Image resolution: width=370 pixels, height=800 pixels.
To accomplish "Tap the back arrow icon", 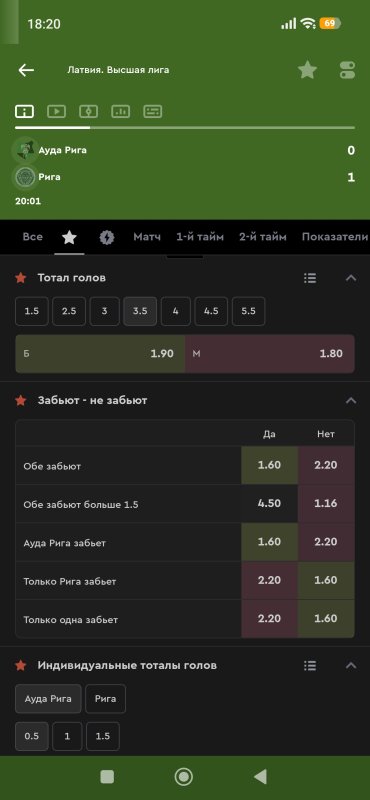I will (26, 70).
